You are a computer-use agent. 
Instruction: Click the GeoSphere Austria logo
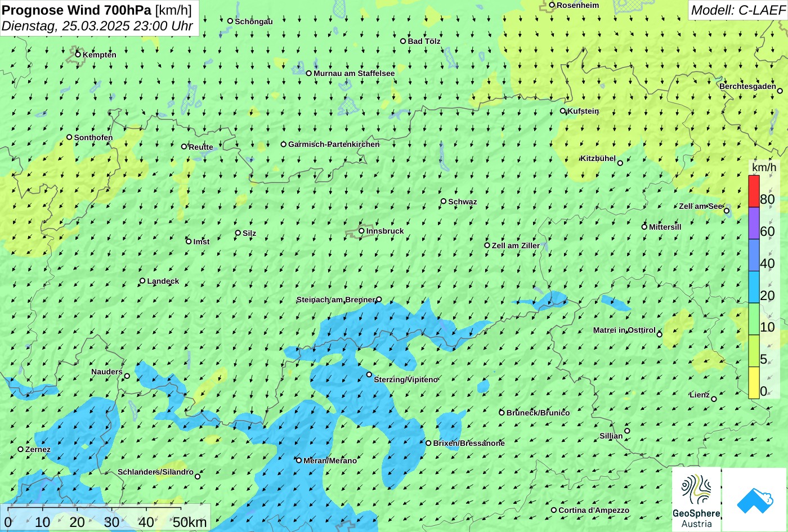point(696,500)
